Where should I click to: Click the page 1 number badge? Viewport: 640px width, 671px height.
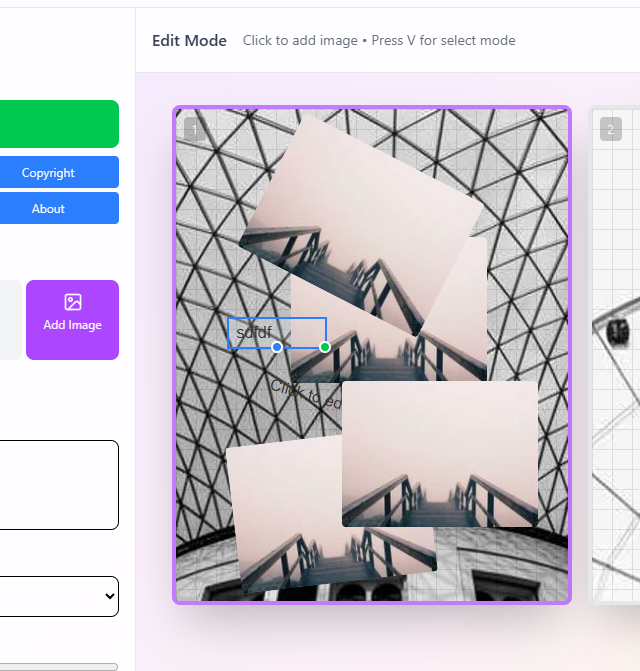tap(194, 129)
